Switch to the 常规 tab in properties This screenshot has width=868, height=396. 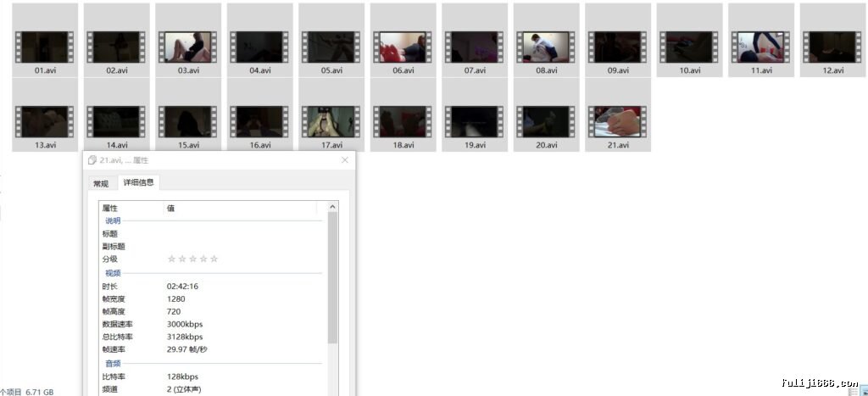(101, 183)
